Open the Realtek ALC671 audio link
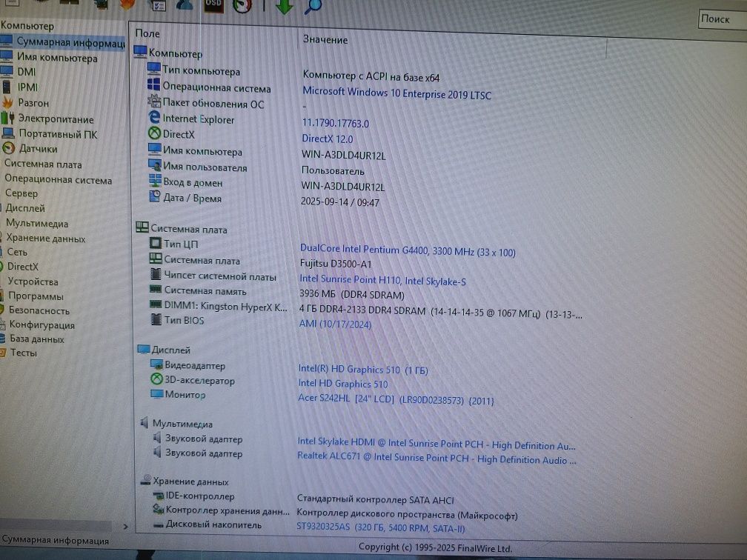Viewport: 747px width, 560px height. pyautogui.click(x=436, y=458)
